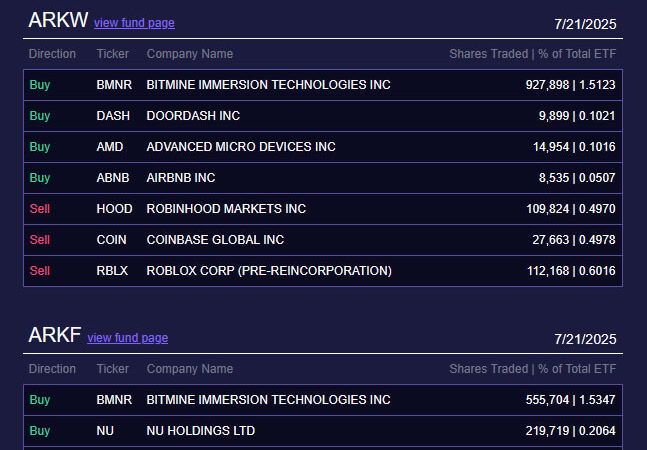The height and width of the screenshot is (450, 647).
Task: Click shares value 555,704 | 1.5347
Action: 570,400
